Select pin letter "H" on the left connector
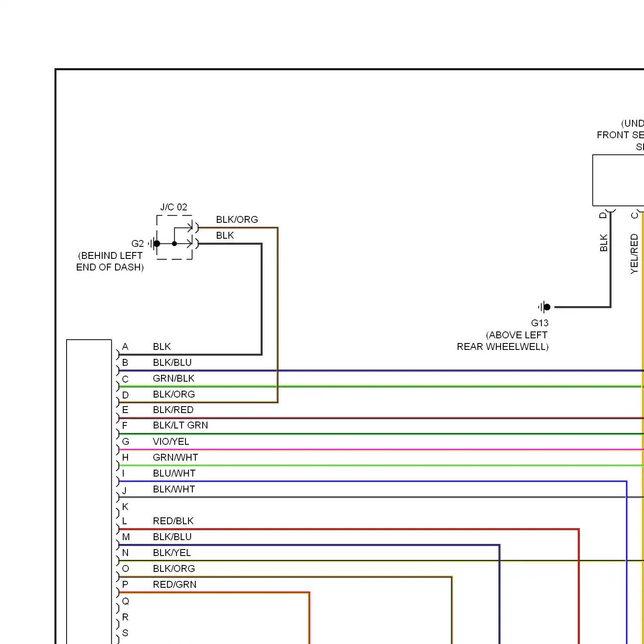Screen dimensions: 644x644 (125, 457)
